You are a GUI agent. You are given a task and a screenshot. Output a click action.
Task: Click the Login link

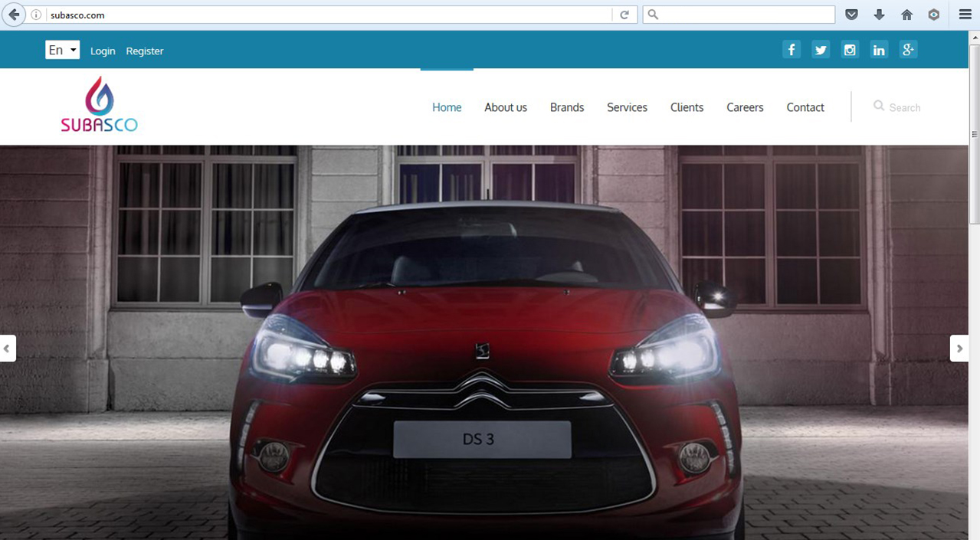coord(103,51)
